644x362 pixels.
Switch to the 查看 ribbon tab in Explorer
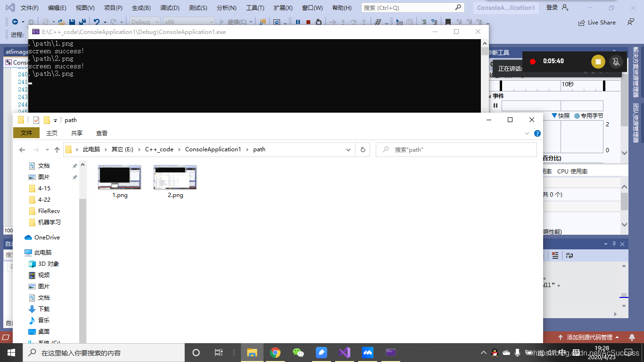click(102, 133)
